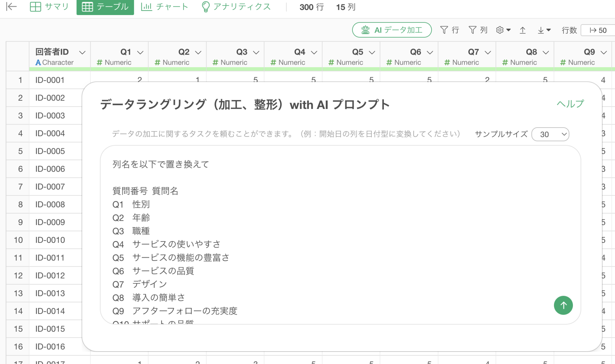Screen dimensions: 615x364
Task: Switch to the サマリ tab
Action: [49, 7]
